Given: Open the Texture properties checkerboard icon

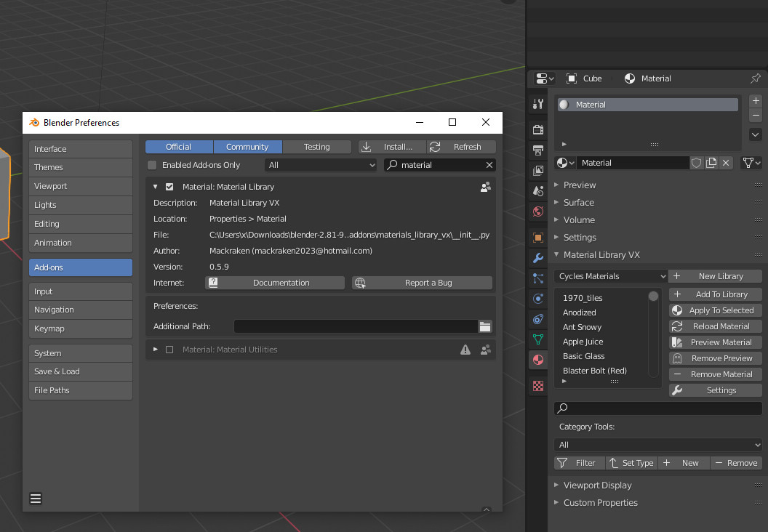Looking at the screenshot, I should pyautogui.click(x=538, y=386).
